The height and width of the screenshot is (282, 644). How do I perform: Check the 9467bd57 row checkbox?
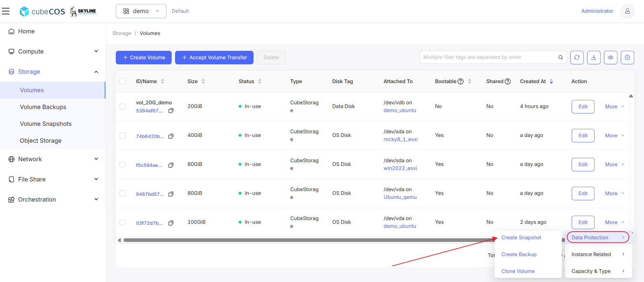click(123, 193)
